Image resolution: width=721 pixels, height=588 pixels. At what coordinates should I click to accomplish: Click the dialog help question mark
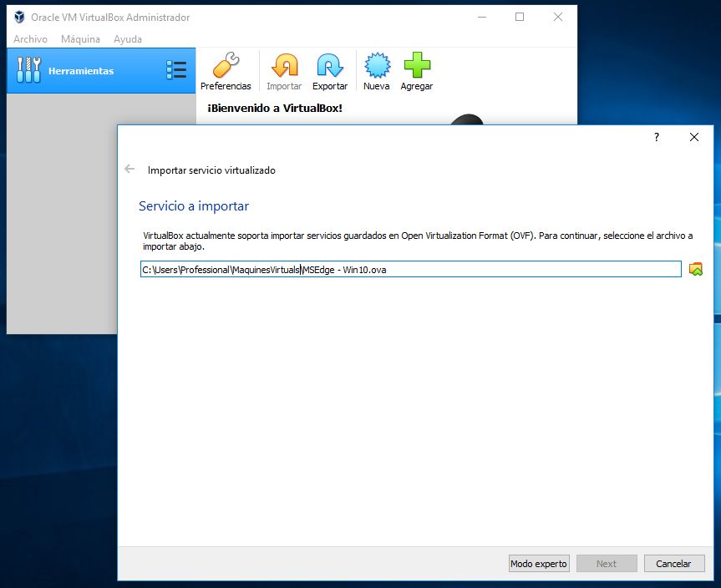657,137
